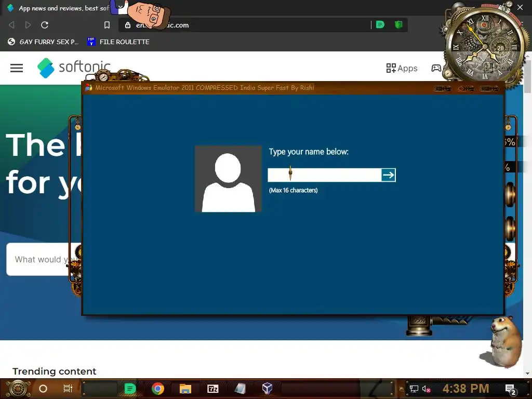
Task: Unmute sound via the tray speaker icon
Action: (426, 389)
